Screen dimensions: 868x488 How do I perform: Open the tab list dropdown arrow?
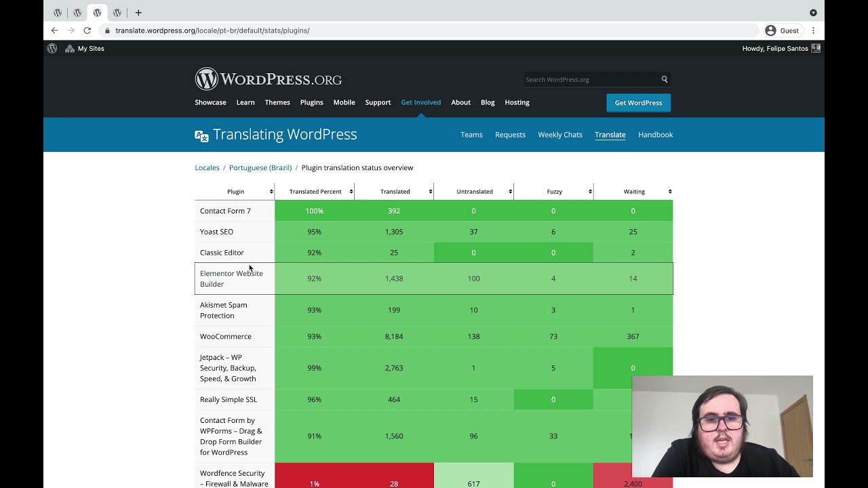(x=813, y=12)
